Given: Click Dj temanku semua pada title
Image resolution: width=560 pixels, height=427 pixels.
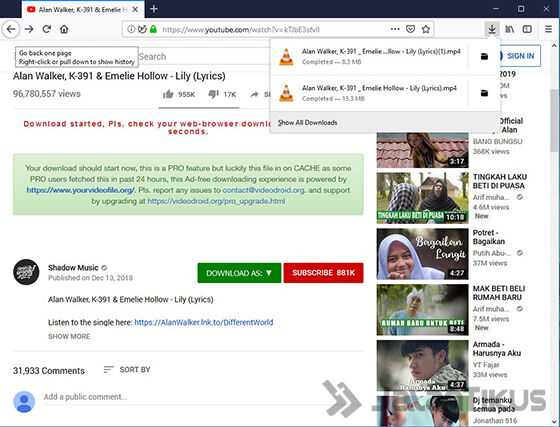Looking at the screenshot, I should click(494, 405).
